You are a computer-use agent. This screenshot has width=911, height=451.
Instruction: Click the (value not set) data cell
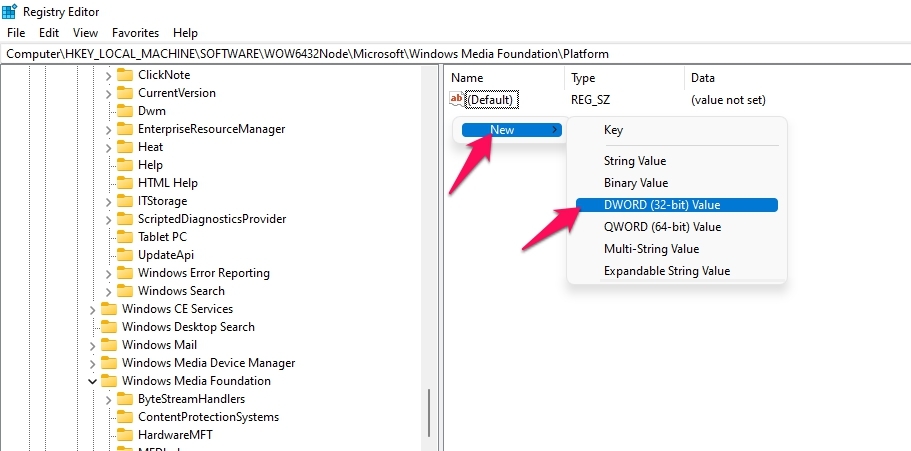(x=728, y=100)
